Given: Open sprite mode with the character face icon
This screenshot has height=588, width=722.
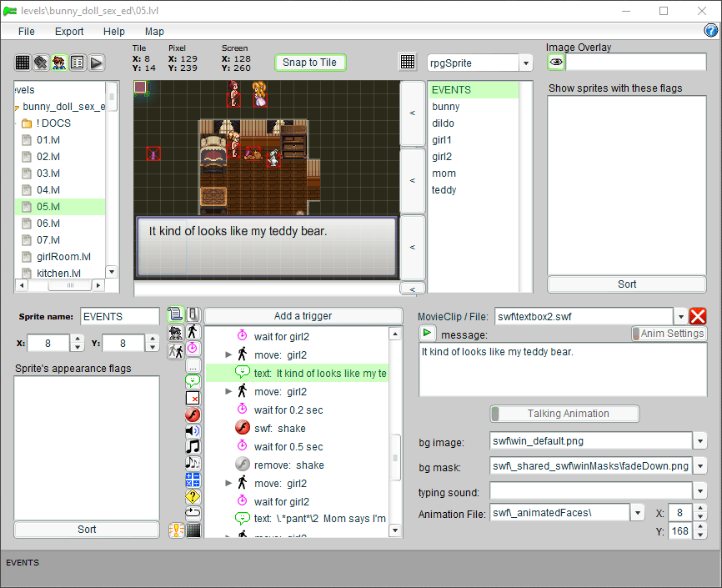Looking at the screenshot, I should tap(59, 63).
